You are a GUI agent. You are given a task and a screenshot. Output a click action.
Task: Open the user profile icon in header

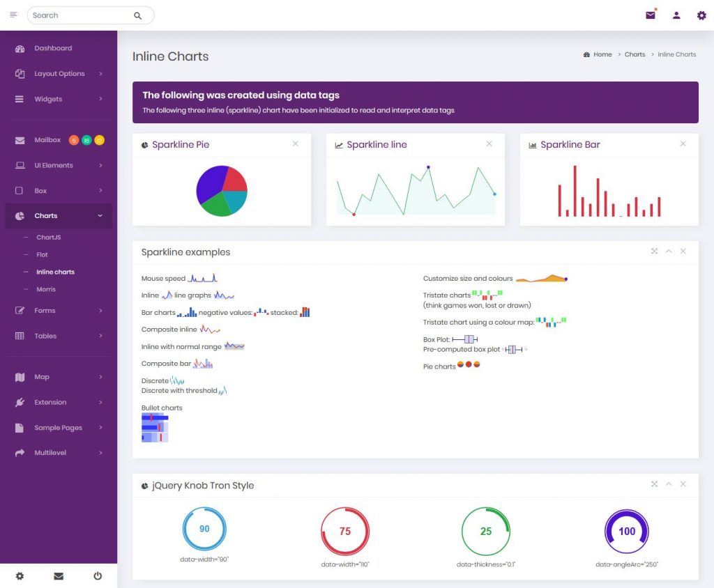click(676, 15)
